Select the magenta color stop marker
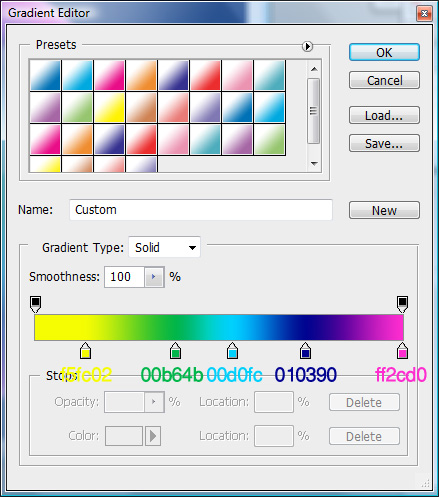This screenshot has width=439, height=497. (402, 351)
